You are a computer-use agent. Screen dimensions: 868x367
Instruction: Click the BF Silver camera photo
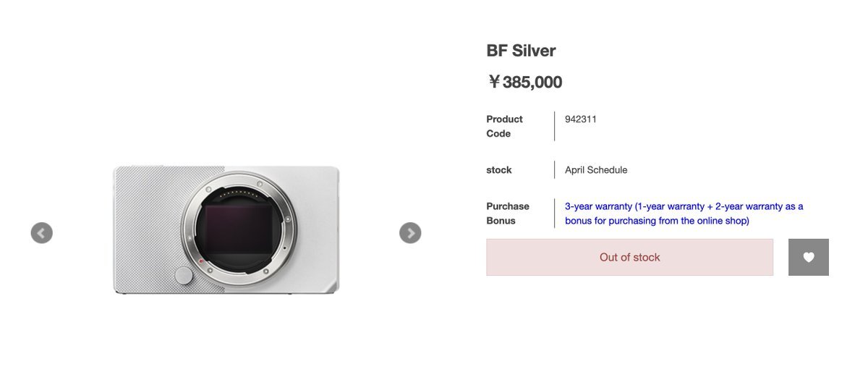[x=226, y=229]
